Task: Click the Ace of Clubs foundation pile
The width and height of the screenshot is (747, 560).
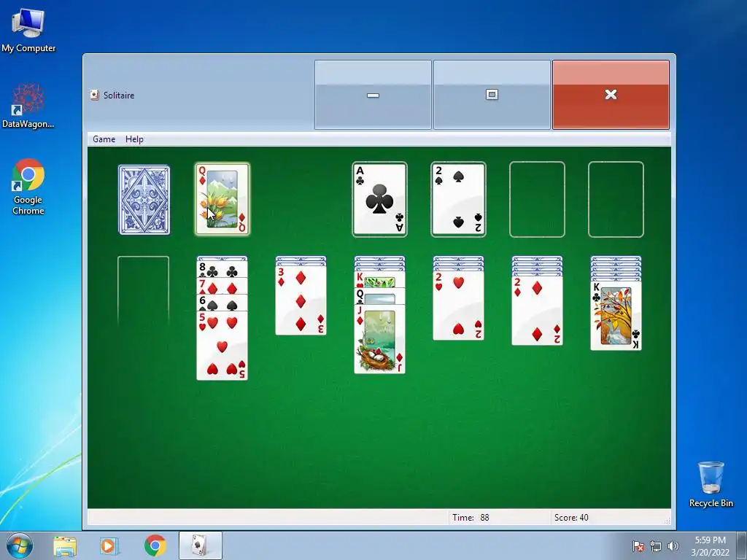Action: coord(379,199)
